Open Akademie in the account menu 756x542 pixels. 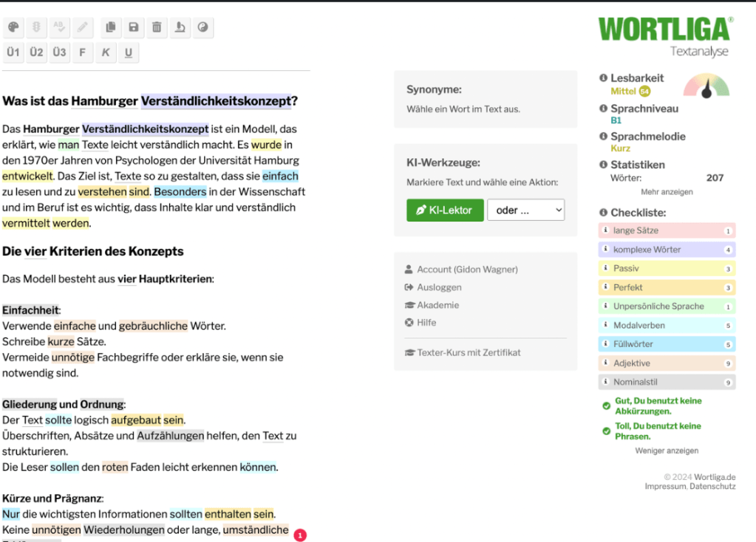click(437, 305)
